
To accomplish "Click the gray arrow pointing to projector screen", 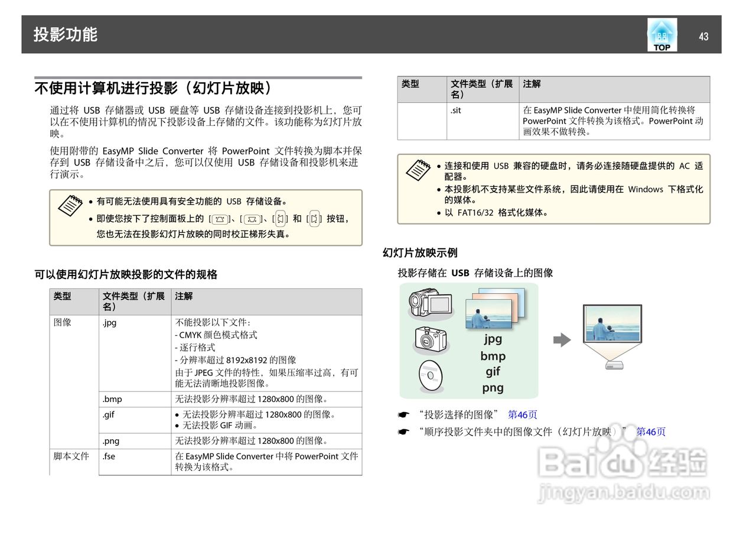I will 562,340.
